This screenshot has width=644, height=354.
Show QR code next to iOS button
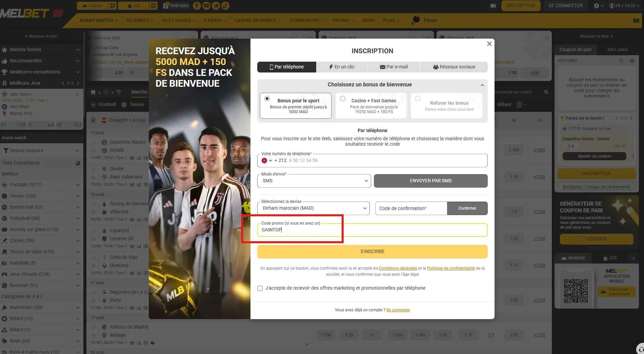[x=154, y=6]
